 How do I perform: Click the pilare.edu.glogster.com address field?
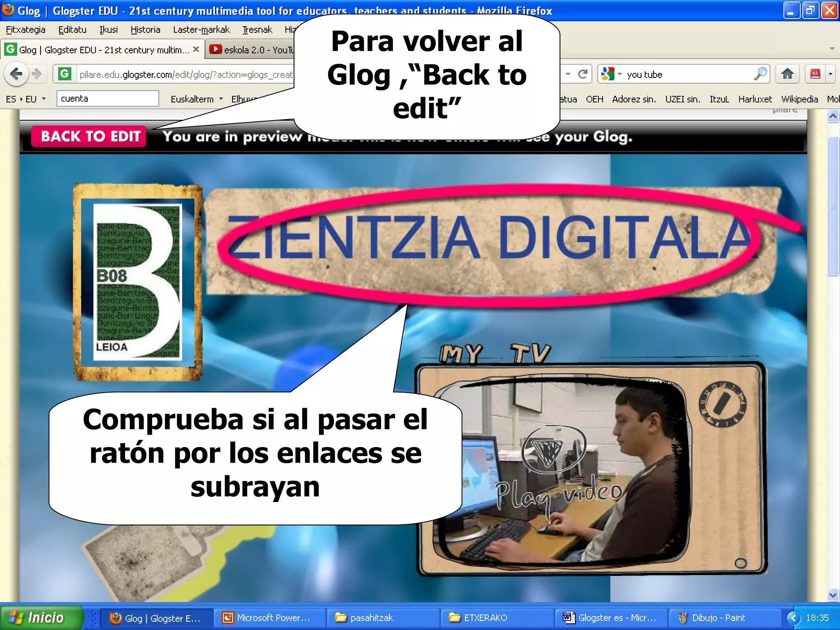(186, 75)
